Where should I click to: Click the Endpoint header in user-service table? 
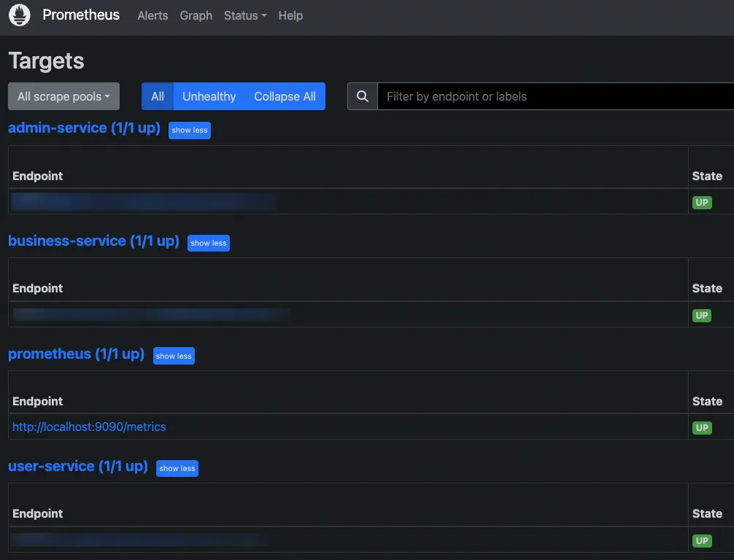point(37,513)
